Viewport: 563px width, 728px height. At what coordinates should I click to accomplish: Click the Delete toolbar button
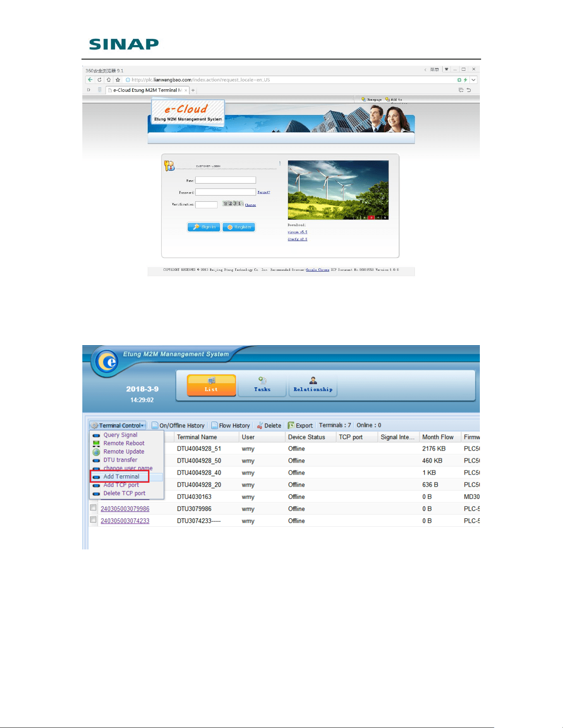(x=269, y=425)
